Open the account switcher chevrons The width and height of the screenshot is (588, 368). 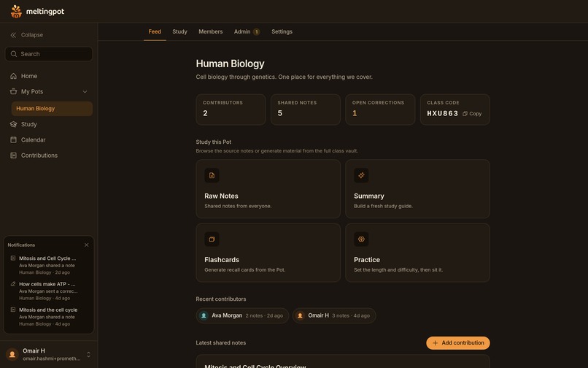click(x=88, y=354)
